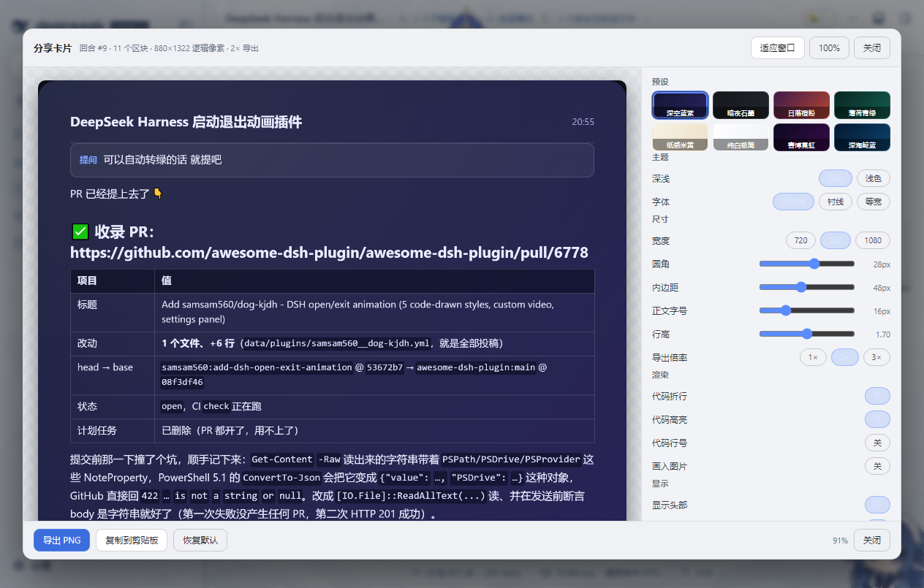Image resolution: width=924 pixels, height=588 pixels.
Task: Click the 提问 question box in the card
Action: (x=332, y=160)
